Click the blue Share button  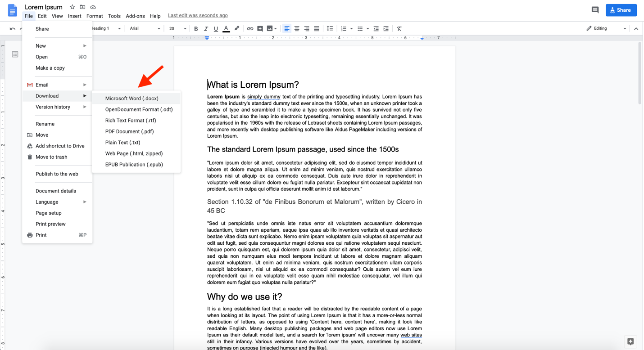tap(621, 10)
